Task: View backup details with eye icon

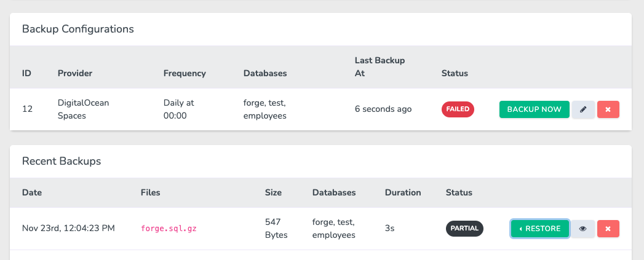Action: click(x=583, y=229)
